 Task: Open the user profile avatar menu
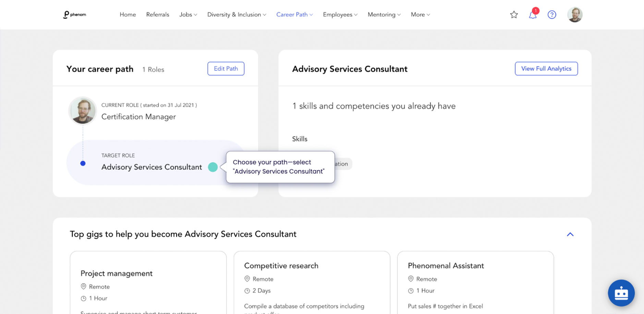click(x=575, y=14)
